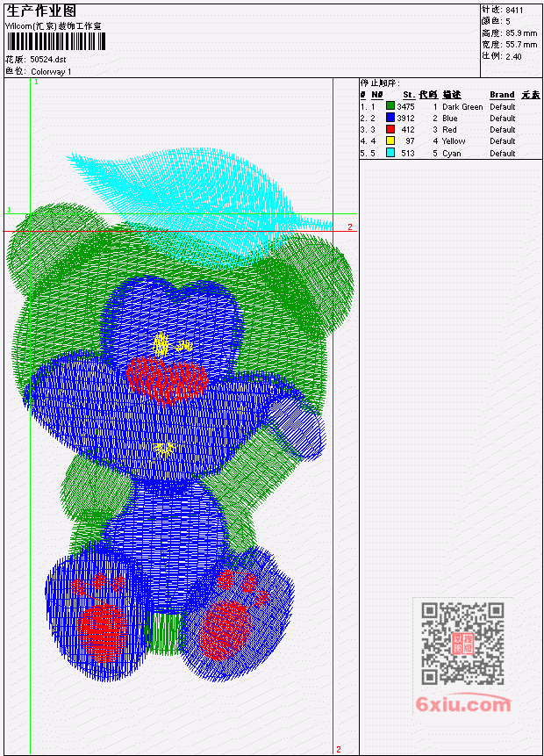
Task: Click Default brand in Red row
Action: (503, 130)
